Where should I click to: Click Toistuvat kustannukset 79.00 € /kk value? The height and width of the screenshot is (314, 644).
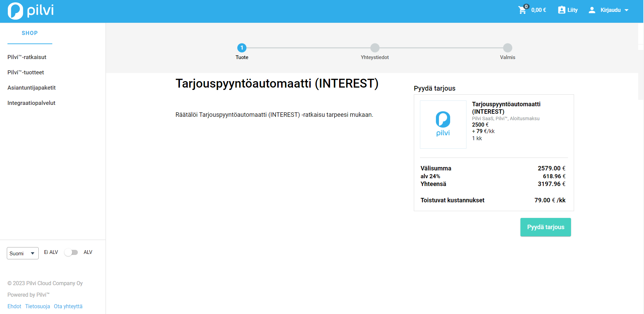550,200
